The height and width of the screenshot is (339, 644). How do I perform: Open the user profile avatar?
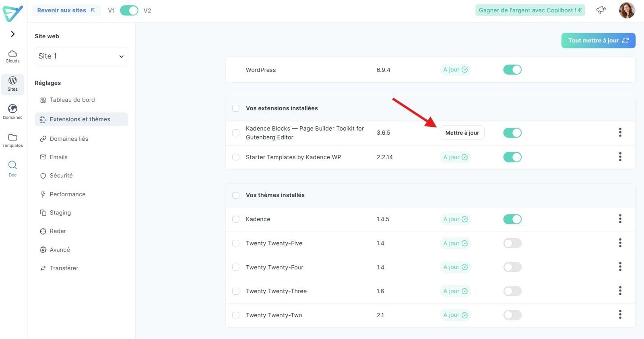pyautogui.click(x=627, y=10)
